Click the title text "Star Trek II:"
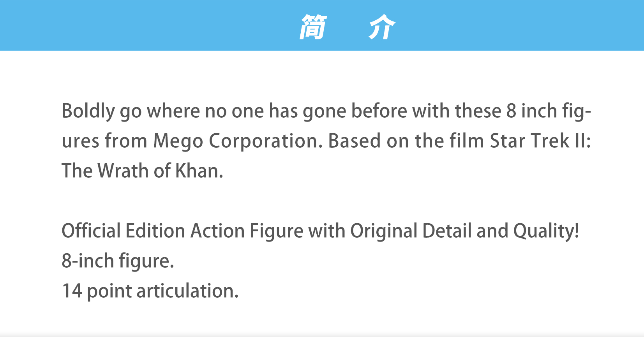Viewport: 644px width, 337px height. click(x=540, y=141)
